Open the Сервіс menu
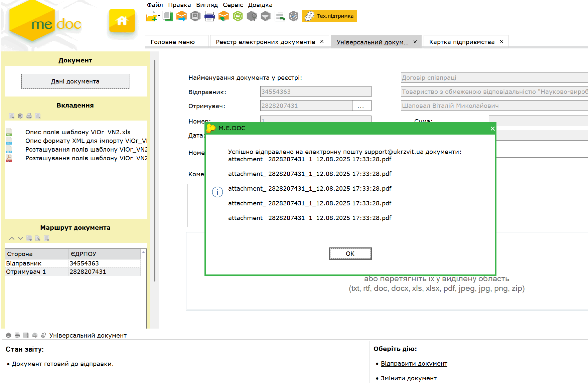This screenshot has width=588, height=383. pyautogui.click(x=233, y=5)
